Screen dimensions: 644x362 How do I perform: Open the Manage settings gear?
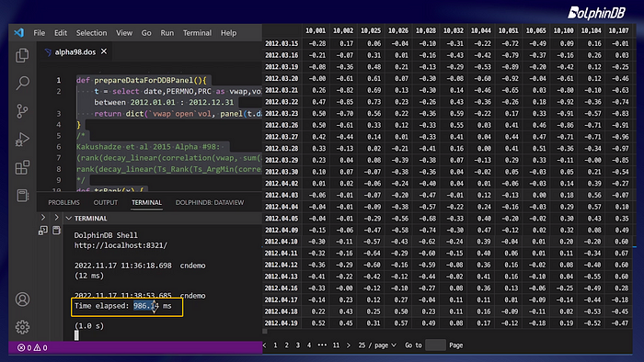point(22,327)
